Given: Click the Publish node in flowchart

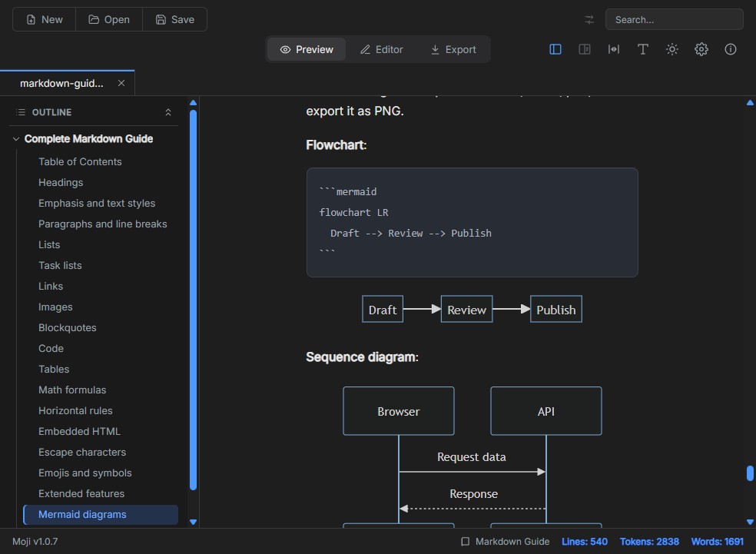Looking at the screenshot, I should pos(556,309).
